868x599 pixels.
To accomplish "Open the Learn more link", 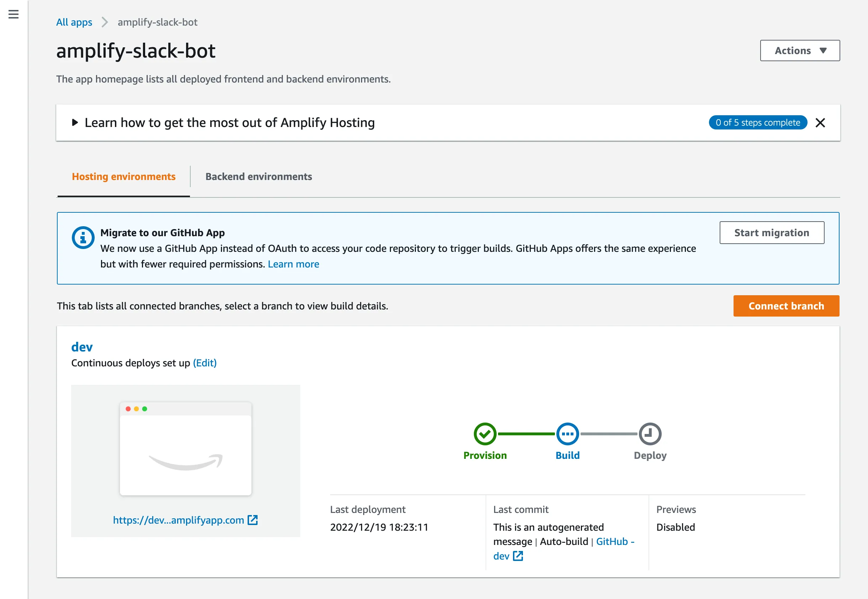I will click(x=293, y=264).
